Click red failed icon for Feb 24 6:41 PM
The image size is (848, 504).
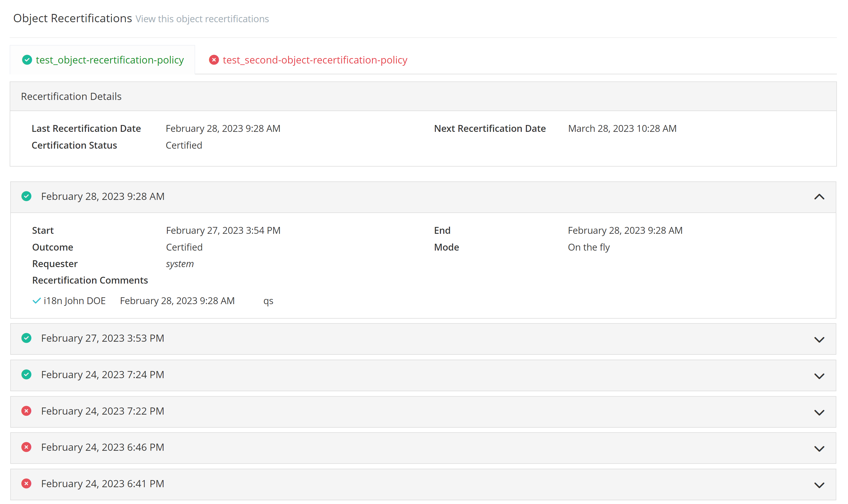[x=26, y=483]
